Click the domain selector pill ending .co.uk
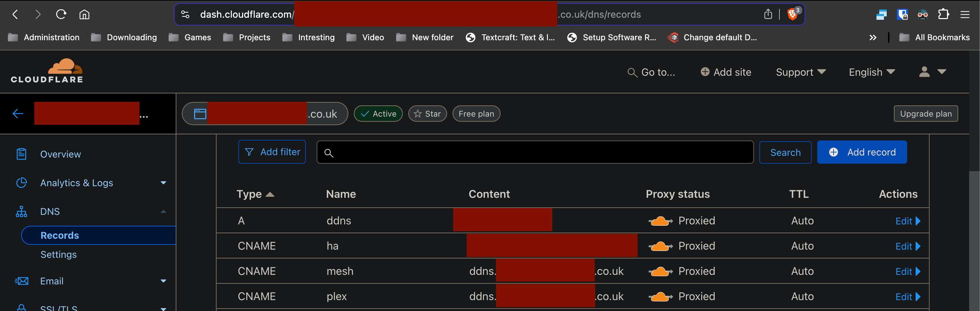Viewport: 980px width, 311px height. pyautogui.click(x=265, y=114)
